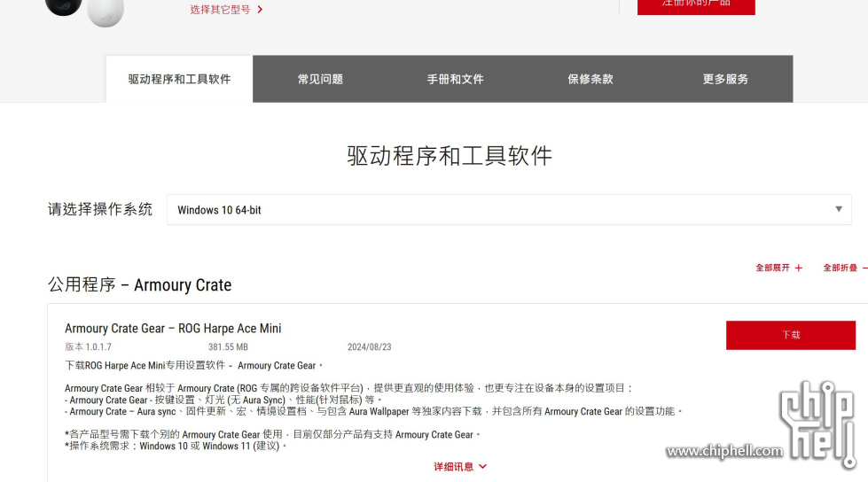
Task: Click the dropdown arrow of the OS selector
Action: (839, 209)
